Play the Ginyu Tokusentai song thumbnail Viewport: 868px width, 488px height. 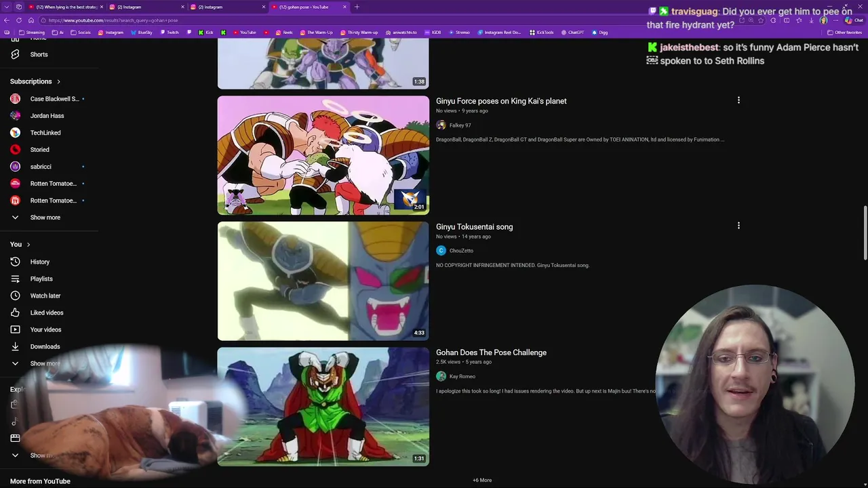pyautogui.click(x=323, y=281)
